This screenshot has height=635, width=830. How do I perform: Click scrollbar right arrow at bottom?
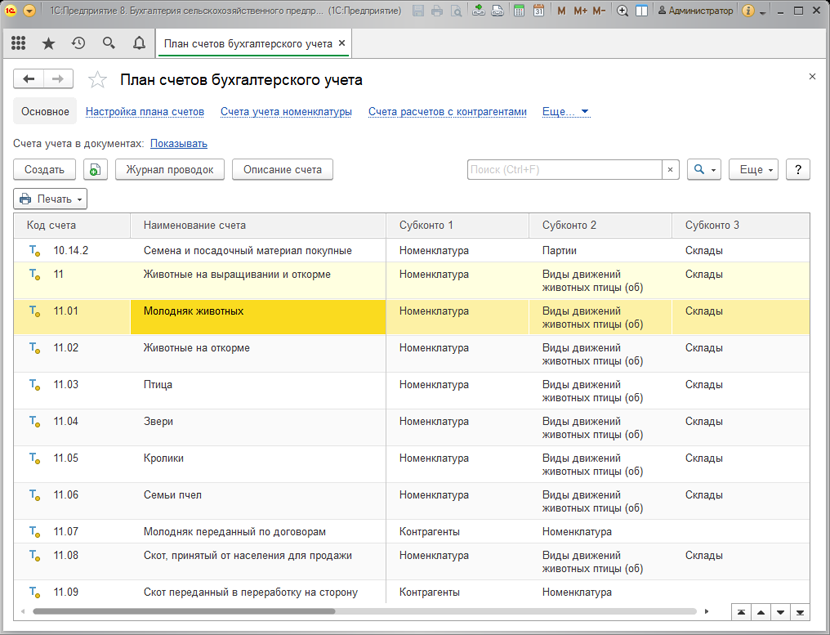[707, 611]
